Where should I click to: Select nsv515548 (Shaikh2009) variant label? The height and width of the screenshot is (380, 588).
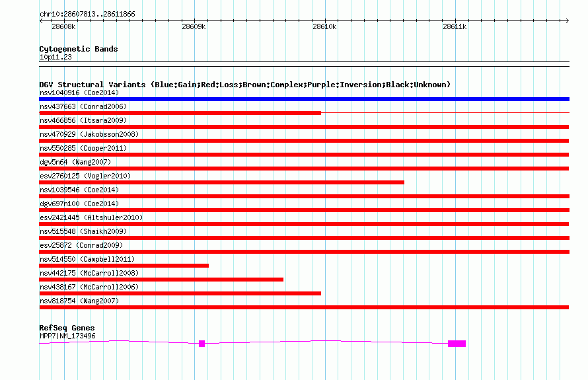(83, 231)
